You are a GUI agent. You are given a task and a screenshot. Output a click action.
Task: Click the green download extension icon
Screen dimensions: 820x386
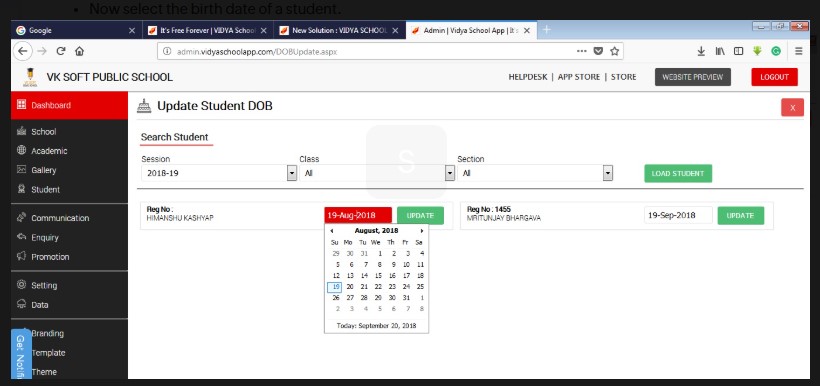click(757, 51)
